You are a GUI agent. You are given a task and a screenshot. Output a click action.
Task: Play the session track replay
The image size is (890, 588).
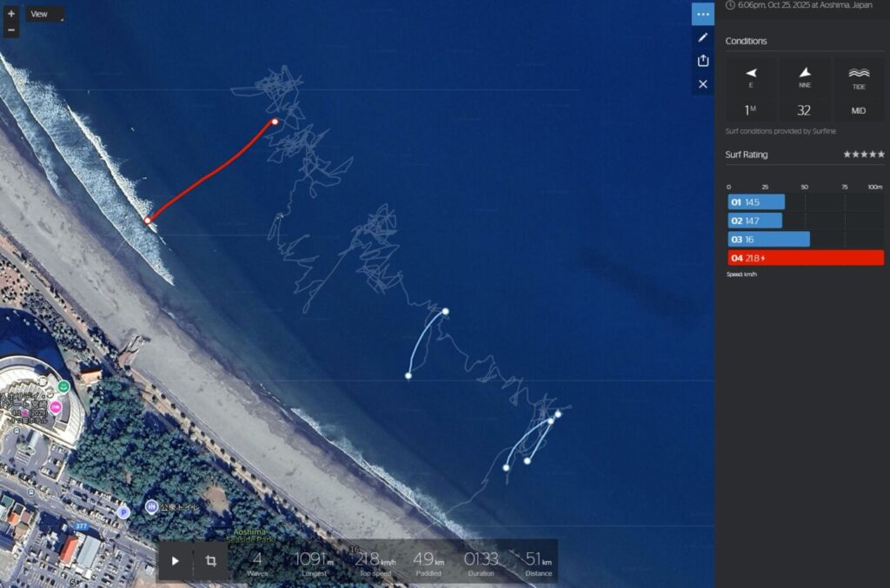(175, 561)
